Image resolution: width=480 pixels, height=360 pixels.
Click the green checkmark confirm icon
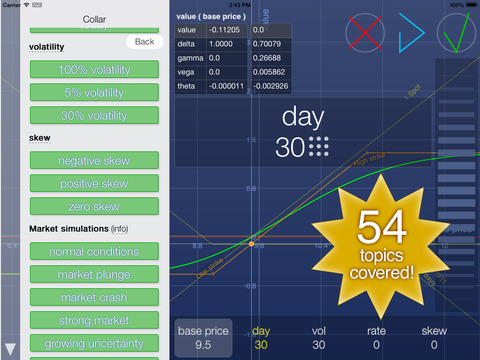click(x=456, y=33)
